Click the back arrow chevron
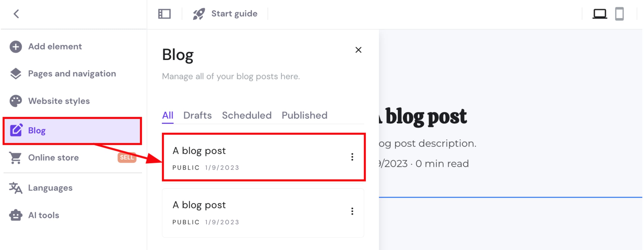Screen dimensions: 644x250 (16, 14)
